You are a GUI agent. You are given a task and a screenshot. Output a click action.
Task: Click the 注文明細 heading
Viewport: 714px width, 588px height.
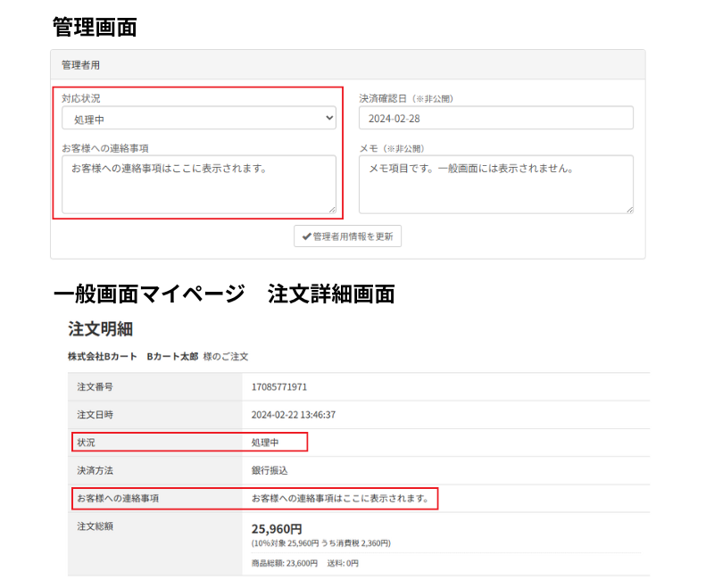pyautogui.click(x=101, y=329)
